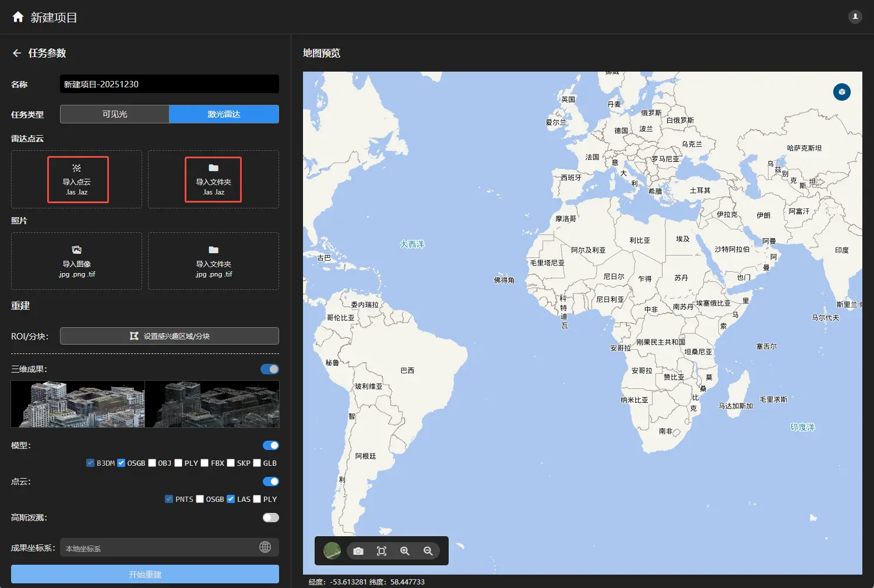Click the map screenshot camera icon
Image resolution: width=874 pixels, height=588 pixels.
point(358,551)
